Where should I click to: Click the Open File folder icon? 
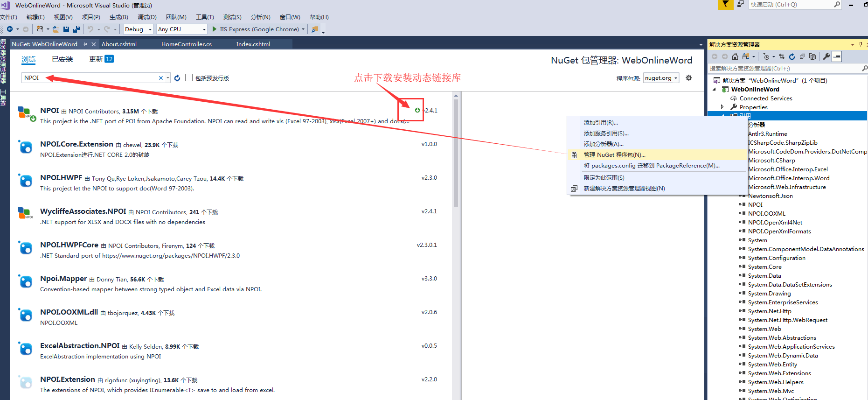[56, 29]
